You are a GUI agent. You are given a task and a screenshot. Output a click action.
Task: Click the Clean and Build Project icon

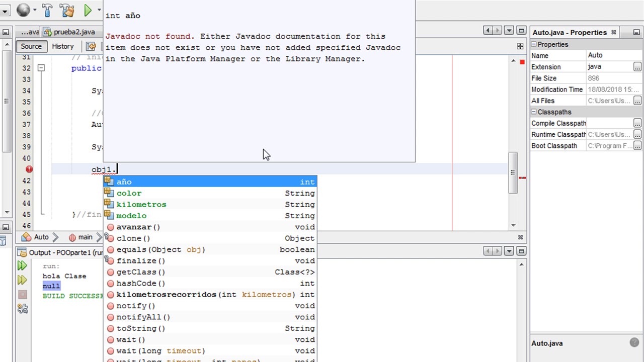point(66,10)
